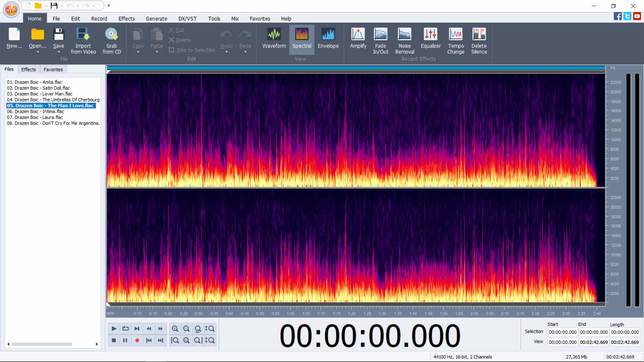Viewport: 644px width, 362px height.
Task: Expand the Save dropdown arrow
Action: coord(59,52)
